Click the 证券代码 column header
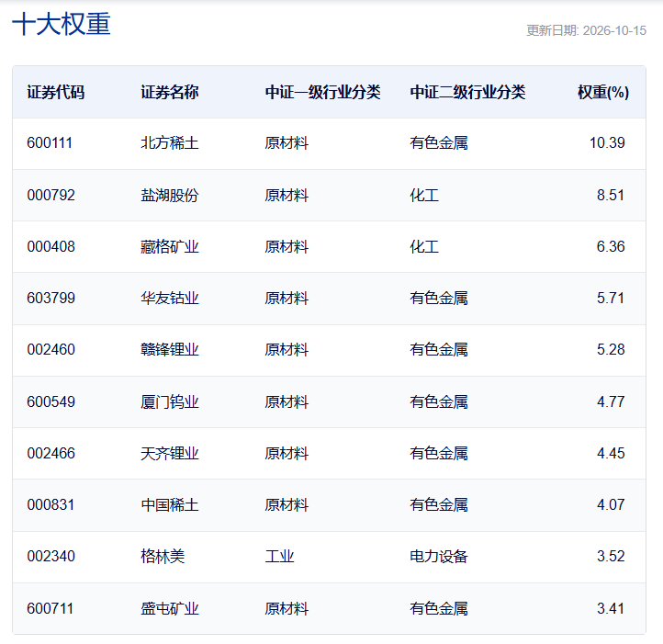Screen dimensions: 663x644 coord(55,92)
